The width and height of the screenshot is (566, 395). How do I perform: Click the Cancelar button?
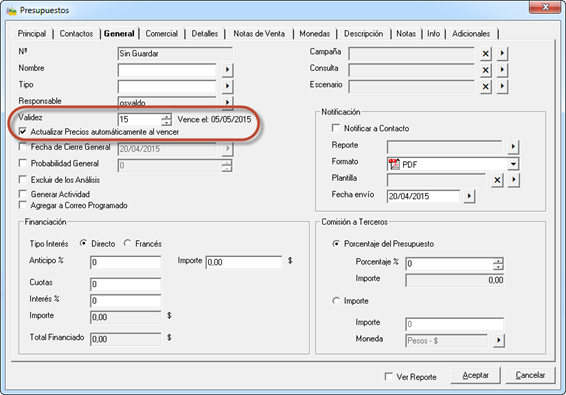coord(530,376)
